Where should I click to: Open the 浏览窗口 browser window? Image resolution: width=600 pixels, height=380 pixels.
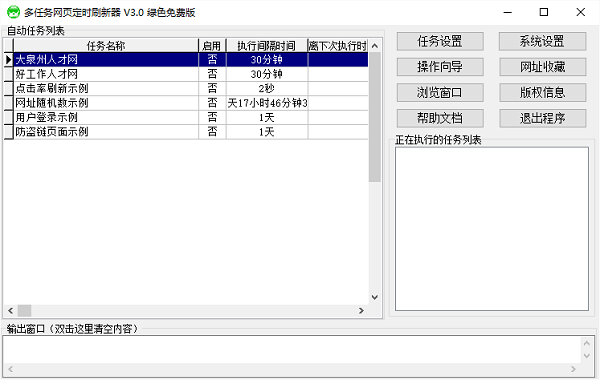pos(440,93)
